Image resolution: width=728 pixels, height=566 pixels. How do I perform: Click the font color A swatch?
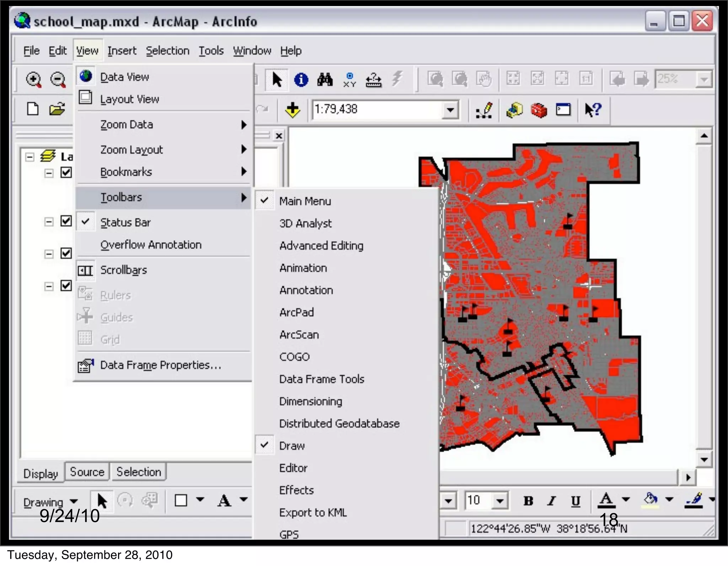click(x=606, y=500)
